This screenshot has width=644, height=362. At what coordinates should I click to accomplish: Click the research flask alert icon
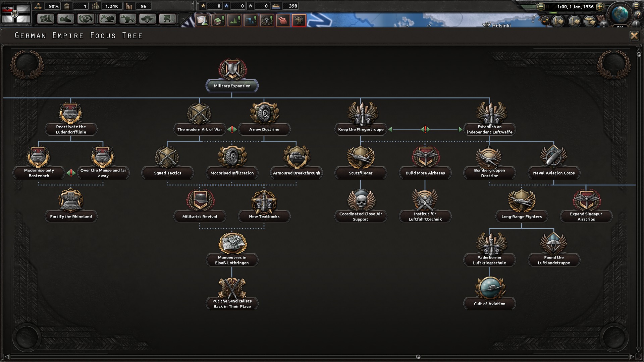click(x=202, y=20)
